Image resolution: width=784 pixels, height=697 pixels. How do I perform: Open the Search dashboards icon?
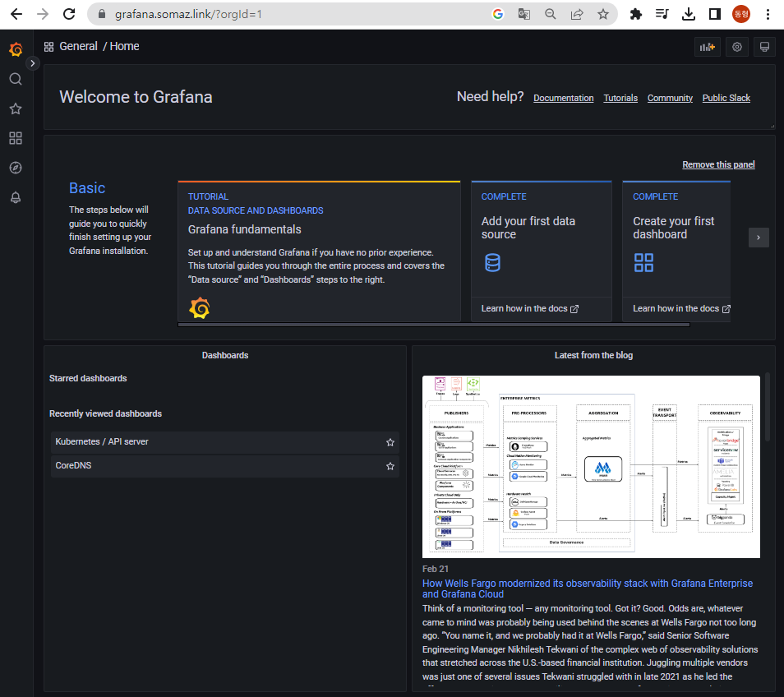tap(16, 79)
